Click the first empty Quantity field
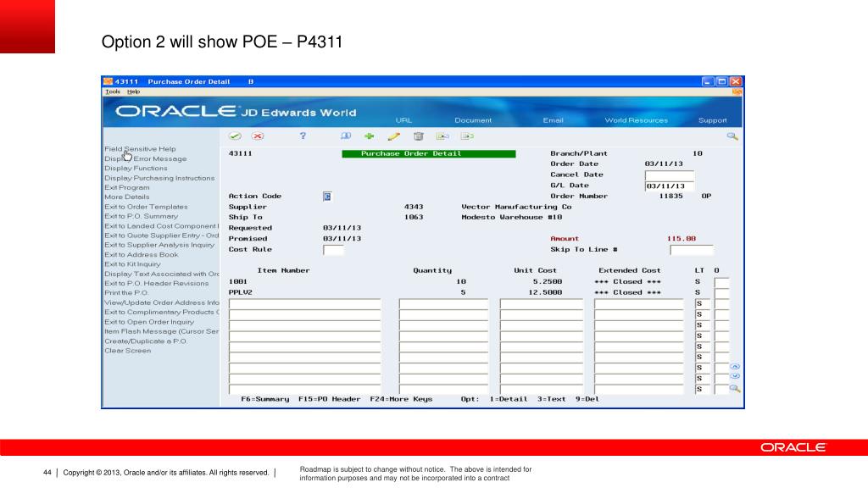 444,304
